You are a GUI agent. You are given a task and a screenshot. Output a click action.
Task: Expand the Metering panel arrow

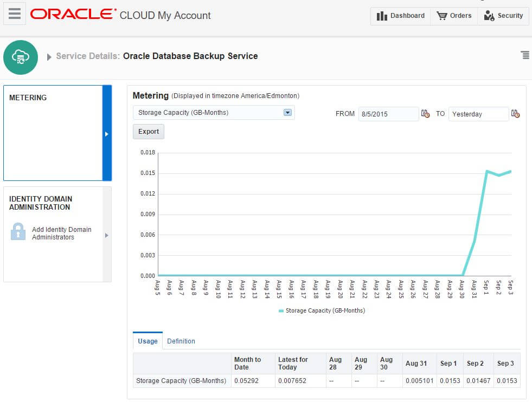pyautogui.click(x=107, y=134)
